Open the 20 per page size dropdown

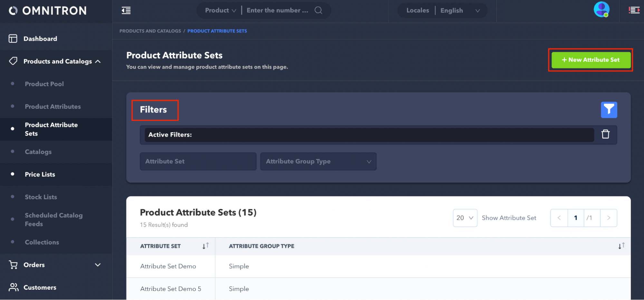tap(465, 218)
